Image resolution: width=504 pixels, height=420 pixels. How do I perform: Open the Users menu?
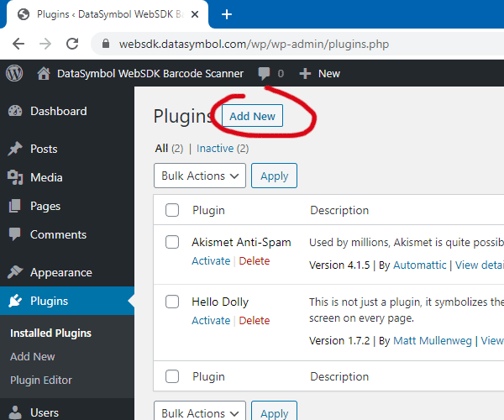tap(45, 412)
